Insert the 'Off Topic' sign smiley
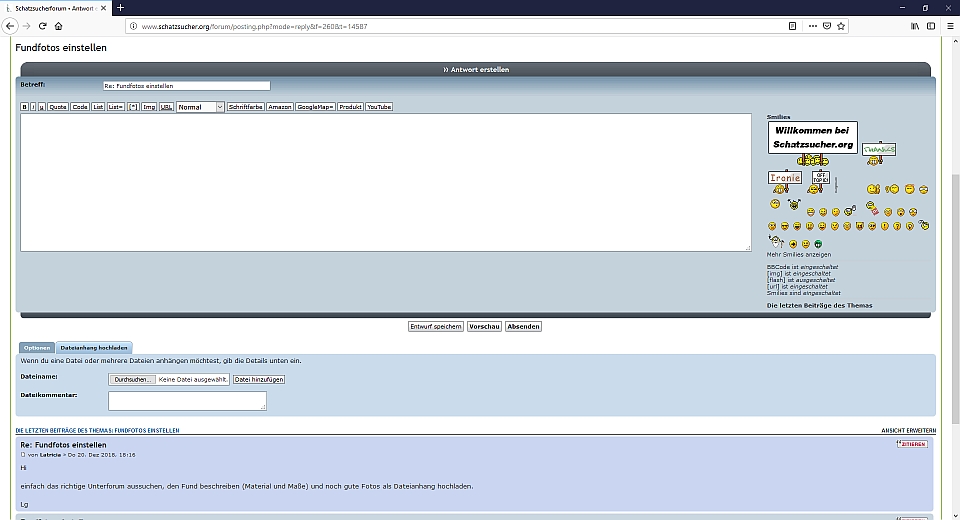The image size is (960, 520). click(821, 178)
